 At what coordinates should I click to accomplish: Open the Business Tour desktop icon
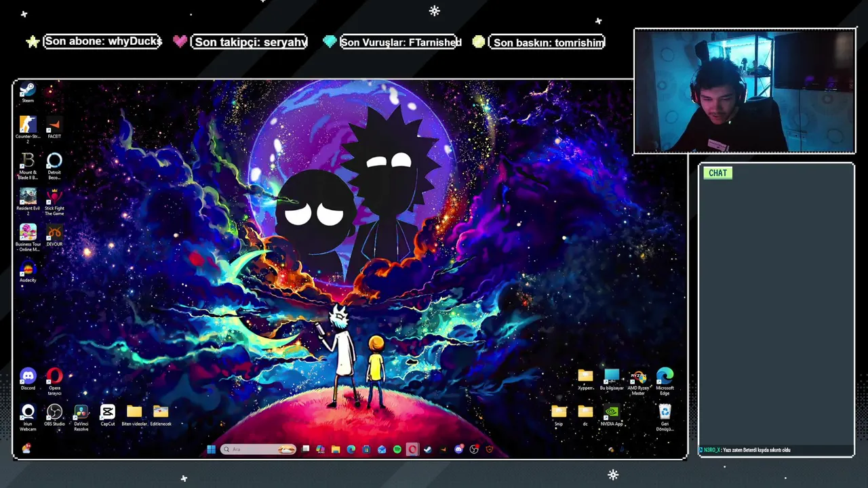pyautogui.click(x=27, y=237)
